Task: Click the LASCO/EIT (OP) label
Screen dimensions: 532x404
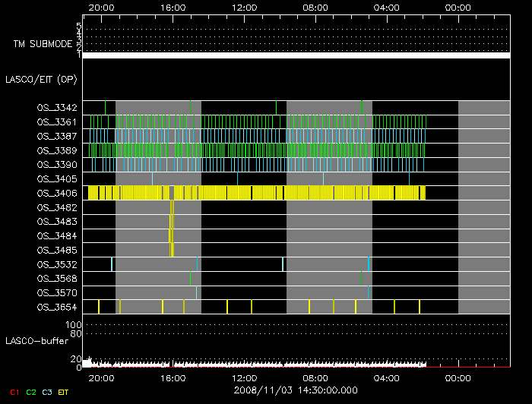Action: tap(41, 80)
